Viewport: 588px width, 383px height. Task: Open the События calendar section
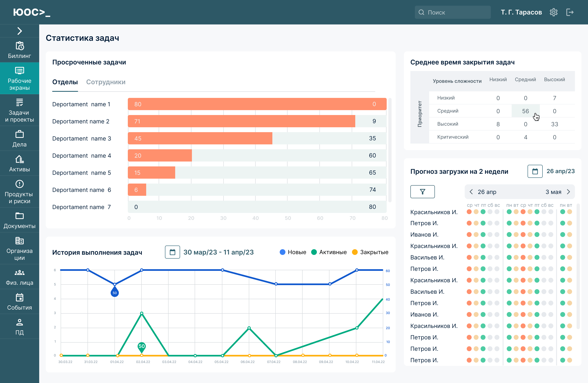click(x=20, y=302)
